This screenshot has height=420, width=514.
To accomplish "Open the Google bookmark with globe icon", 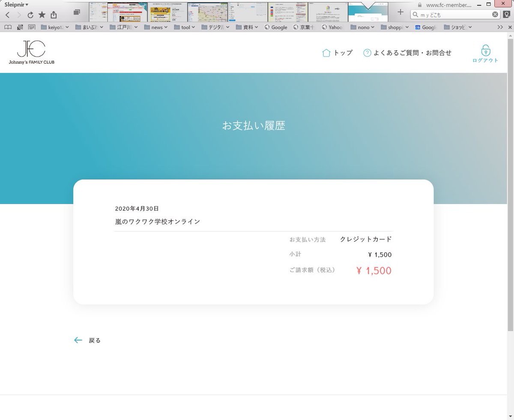I will pyautogui.click(x=276, y=27).
